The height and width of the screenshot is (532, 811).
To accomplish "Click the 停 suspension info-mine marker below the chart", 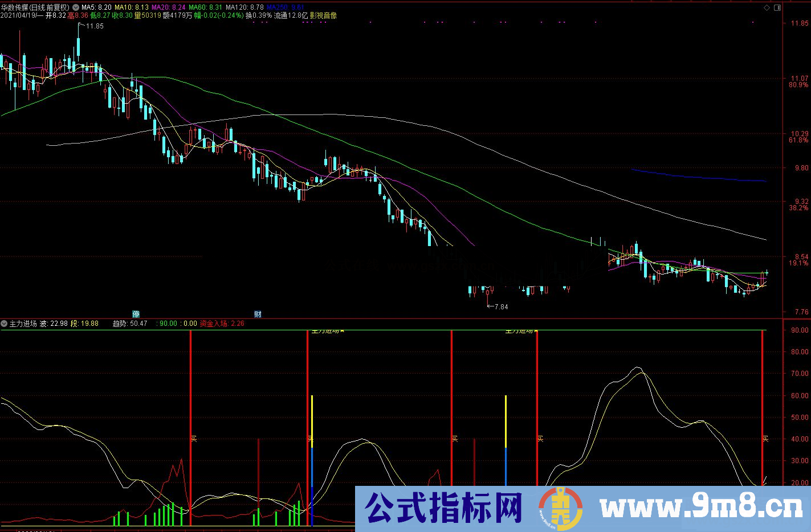I will (136, 314).
